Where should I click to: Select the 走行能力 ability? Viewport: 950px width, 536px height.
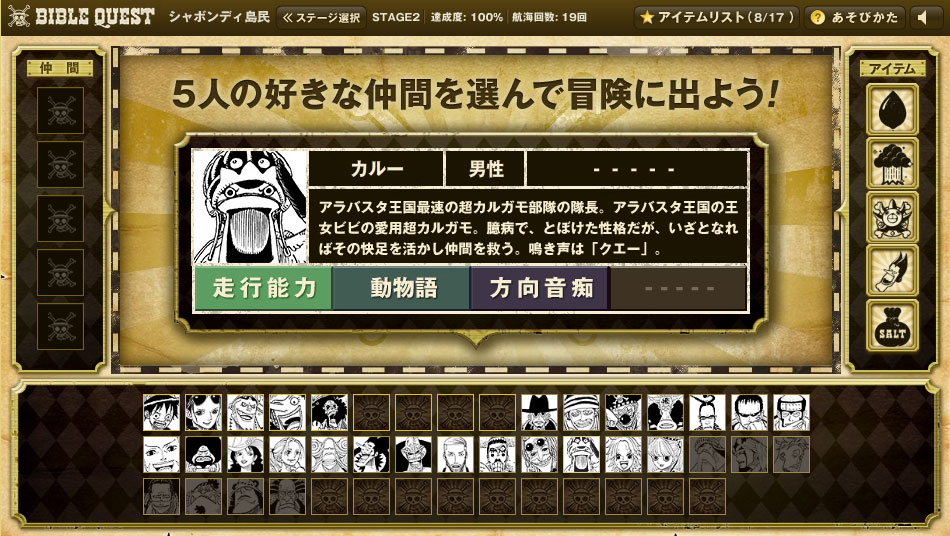[x=264, y=288]
